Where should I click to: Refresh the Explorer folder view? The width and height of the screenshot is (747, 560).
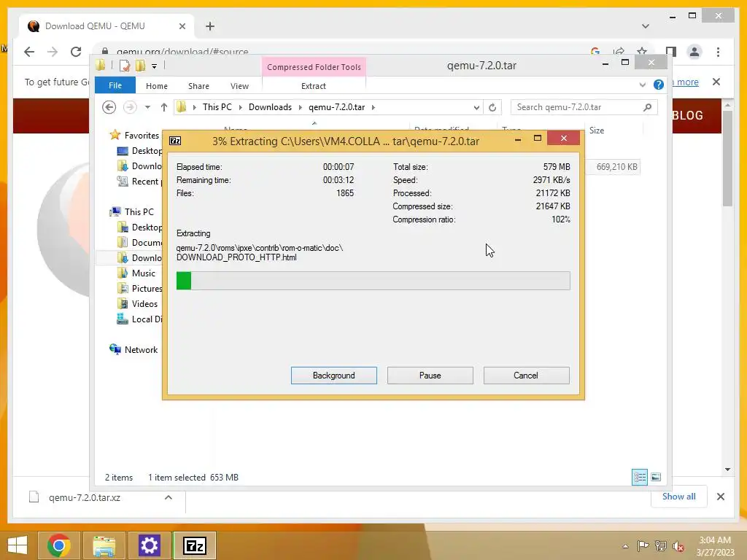pyautogui.click(x=492, y=108)
